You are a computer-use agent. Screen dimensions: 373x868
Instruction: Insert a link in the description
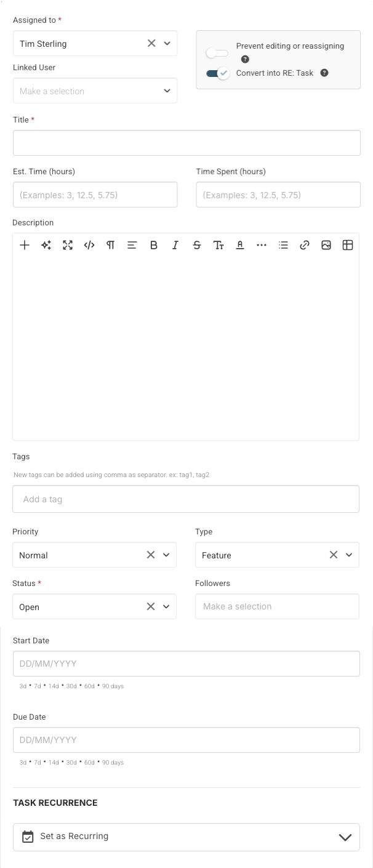click(305, 245)
